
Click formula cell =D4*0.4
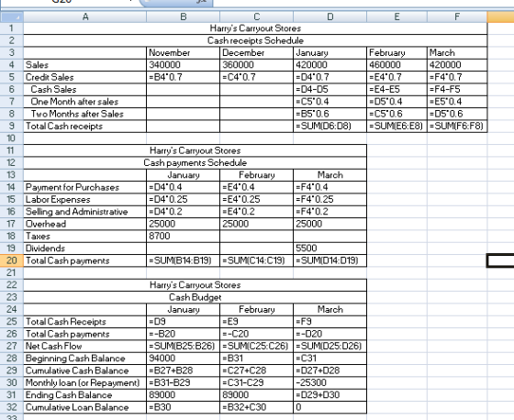[183, 187]
